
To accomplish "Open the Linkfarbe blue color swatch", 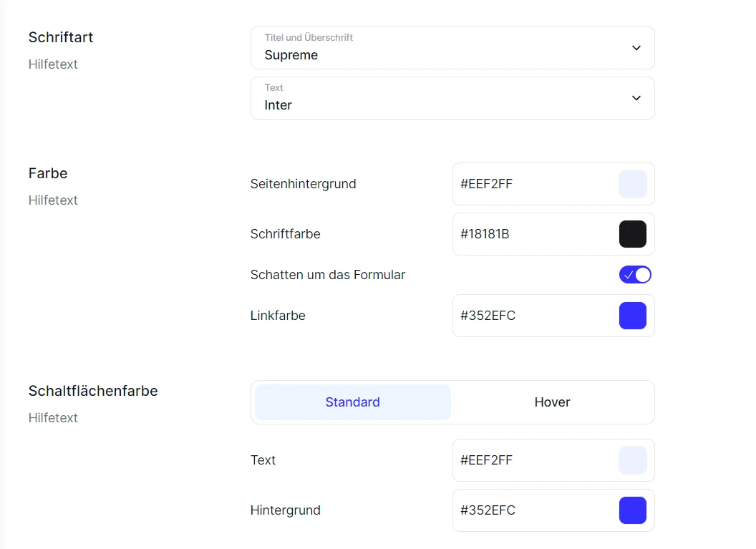I will pos(633,316).
